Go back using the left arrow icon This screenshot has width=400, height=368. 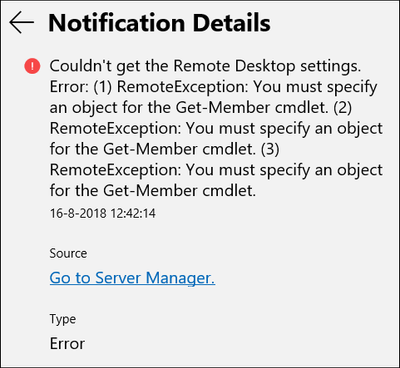pyautogui.click(x=22, y=22)
